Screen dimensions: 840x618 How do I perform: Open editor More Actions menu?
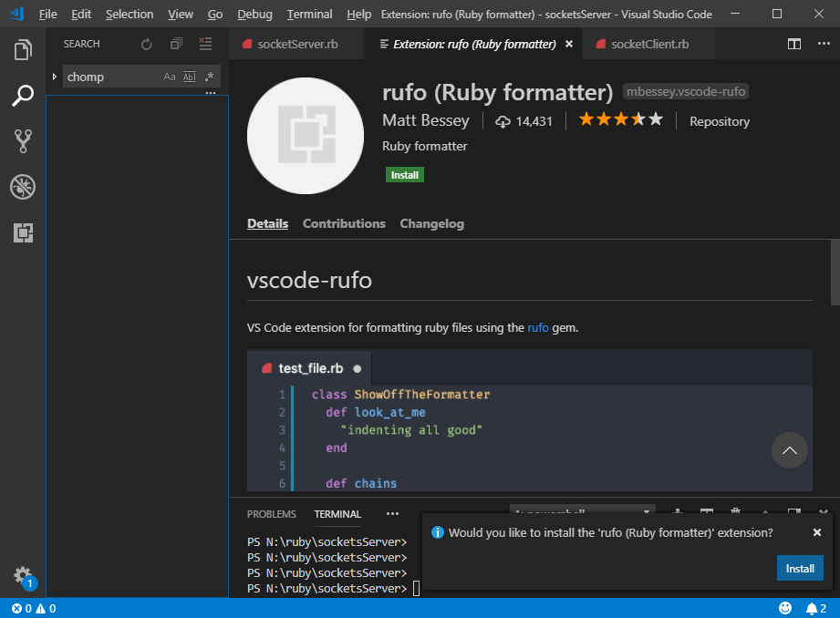pos(824,44)
